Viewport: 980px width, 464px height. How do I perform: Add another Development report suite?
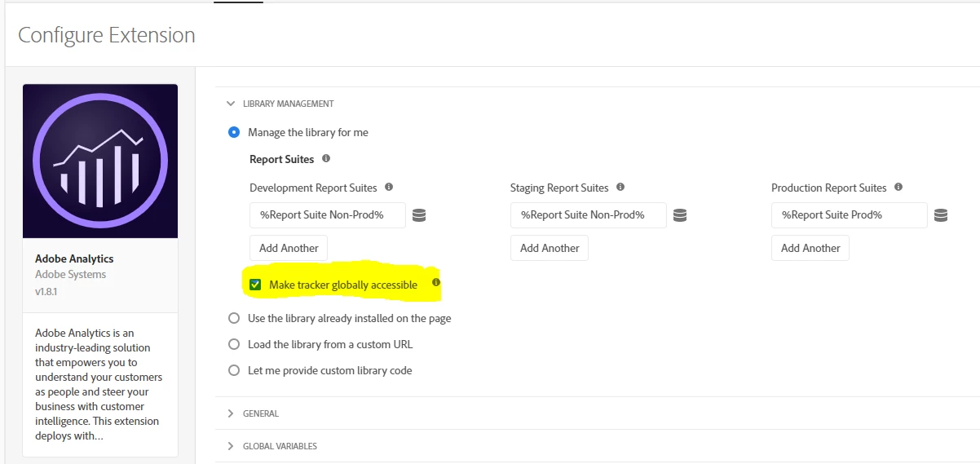pos(289,248)
